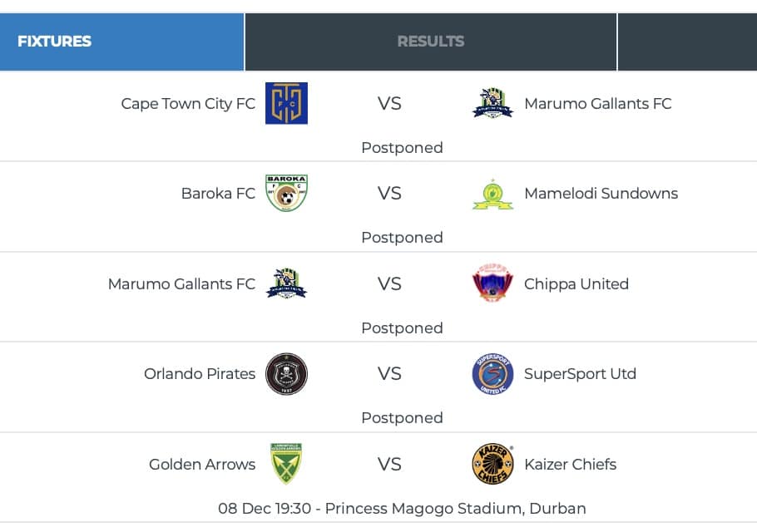Click the Orlando Pirates team name
The height and width of the screenshot is (532, 757).
click(200, 374)
